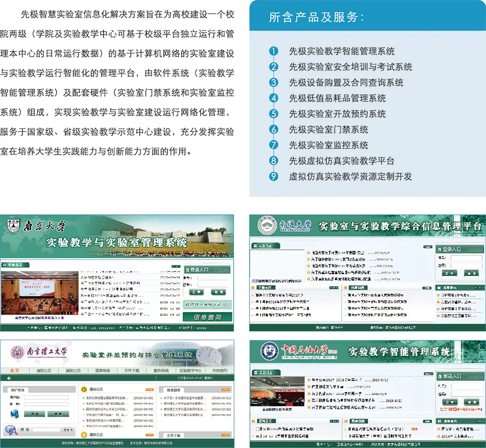Click text 虚拟仿真实验教学资源定制开发
The height and width of the screenshot is (448, 486).
351,176
